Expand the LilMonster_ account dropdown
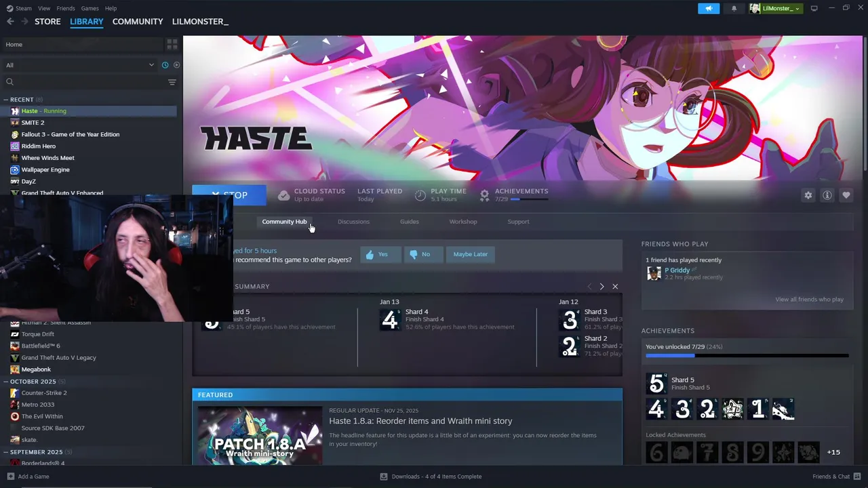Screen dimensions: 868x488 point(775,8)
